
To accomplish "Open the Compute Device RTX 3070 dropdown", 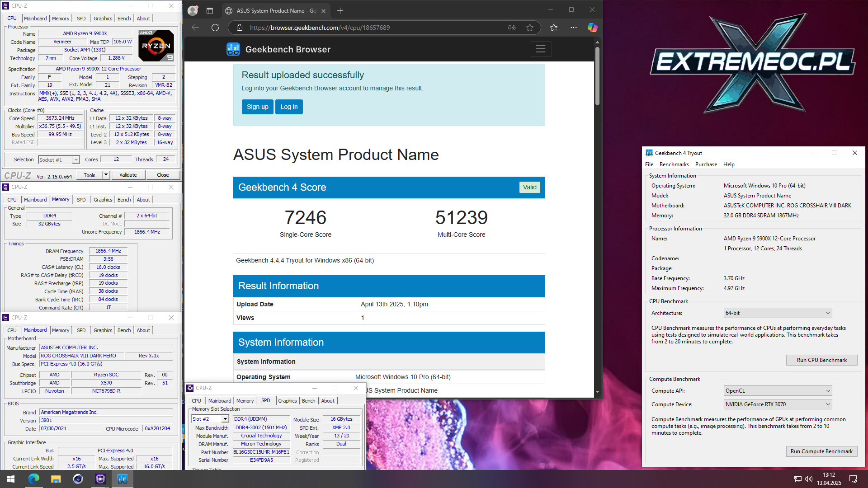I will (x=778, y=404).
